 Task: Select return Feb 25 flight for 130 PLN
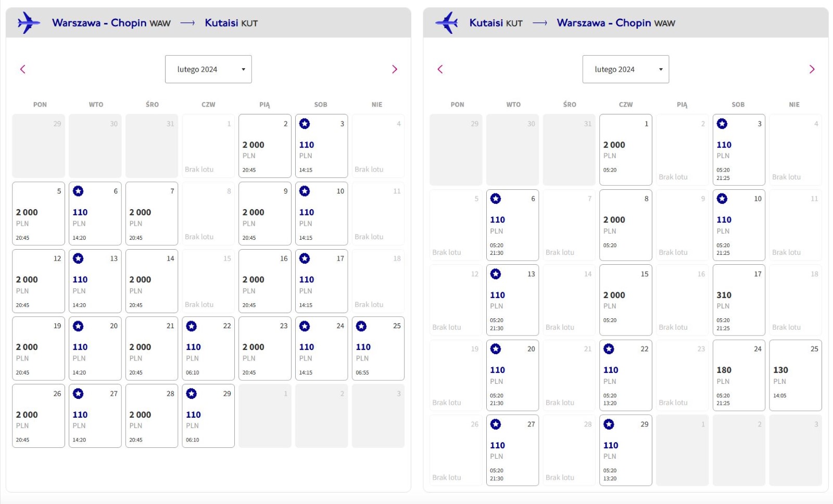[796, 375]
